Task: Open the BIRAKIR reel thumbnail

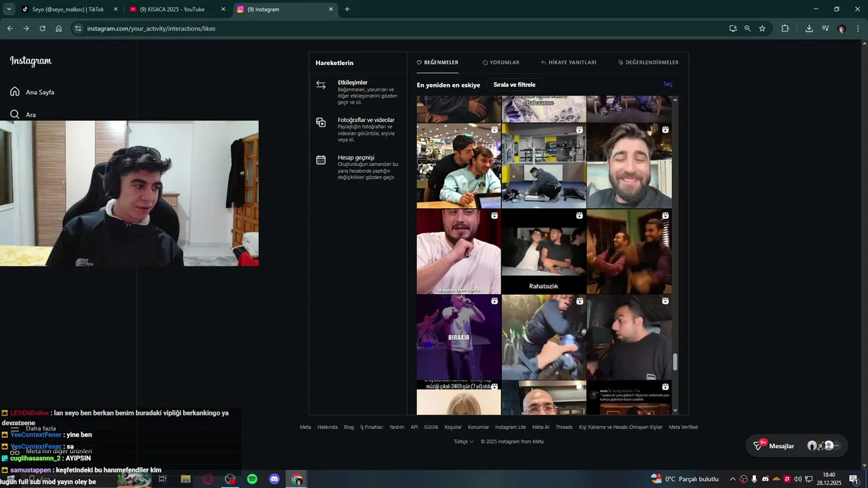Action: pyautogui.click(x=458, y=337)
